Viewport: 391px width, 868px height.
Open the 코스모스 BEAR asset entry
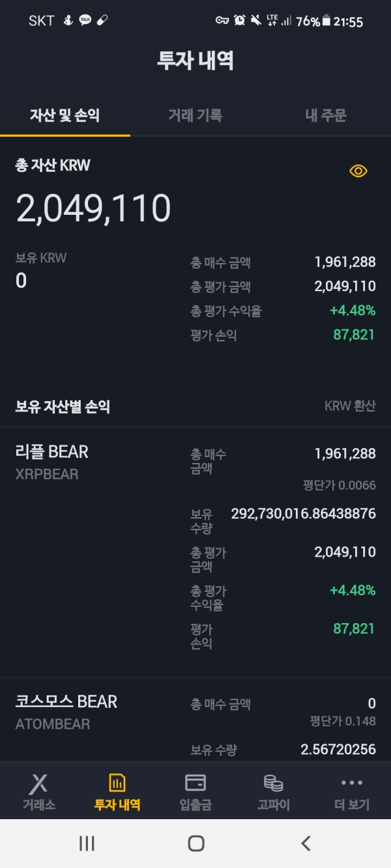pyautogui.click(x=195, y=720)
